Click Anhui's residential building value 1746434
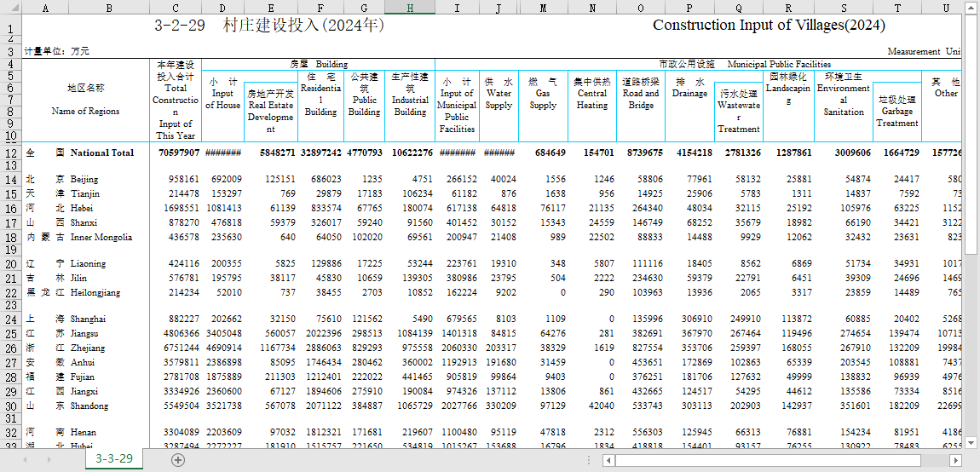Image resolution: width=980 pixels, height=472 pixels. tap(324, 363)
